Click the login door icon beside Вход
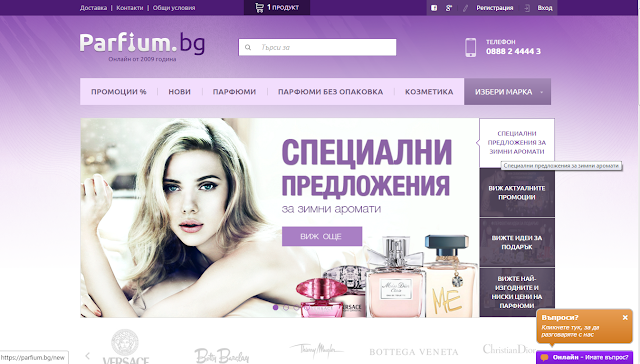Image resolution: width=640 pixels, height=364 pixels. [527, 8]
